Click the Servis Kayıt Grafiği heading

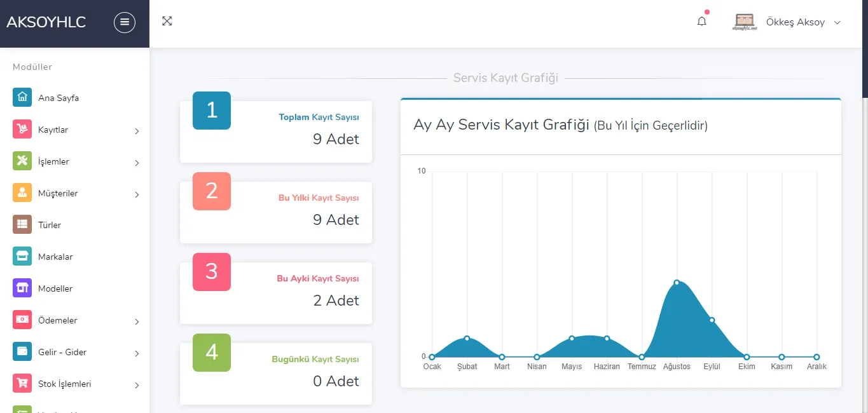coord(506,78)
